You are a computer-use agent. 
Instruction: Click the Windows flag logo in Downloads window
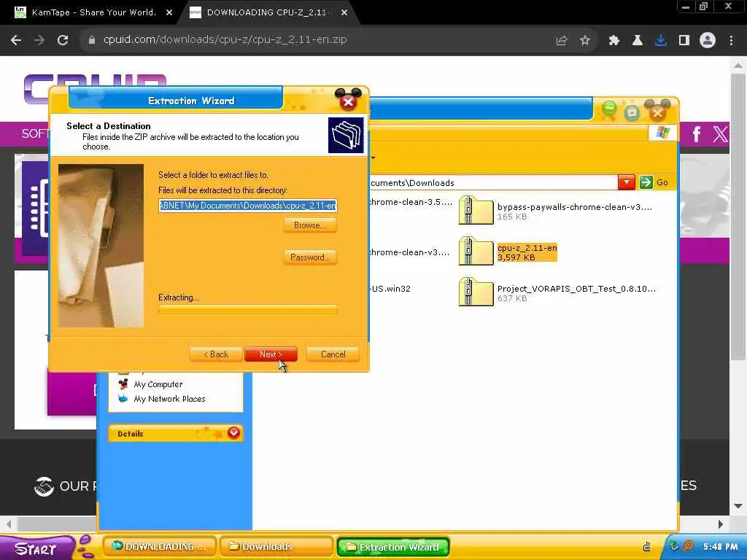coord(662,133)
